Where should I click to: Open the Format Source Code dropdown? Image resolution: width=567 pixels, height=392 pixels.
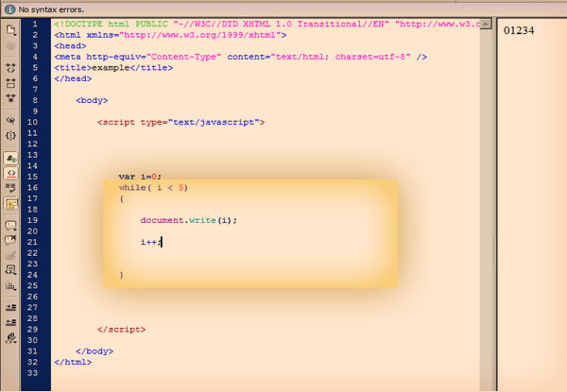(10, 338)
